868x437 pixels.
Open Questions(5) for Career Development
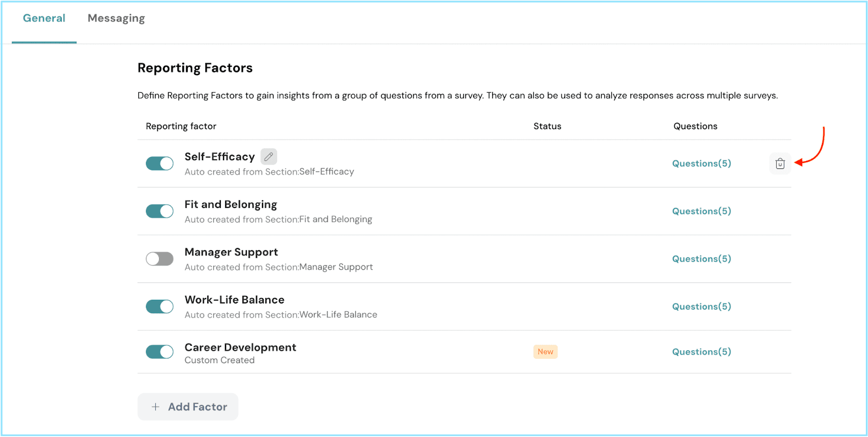coord(701,352)
